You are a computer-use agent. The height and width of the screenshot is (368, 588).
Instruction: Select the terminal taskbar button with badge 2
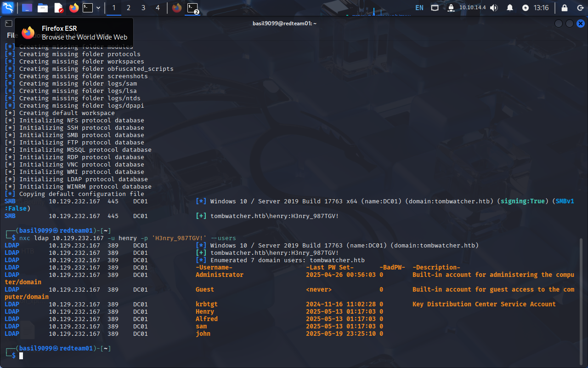tap(192, 7)
